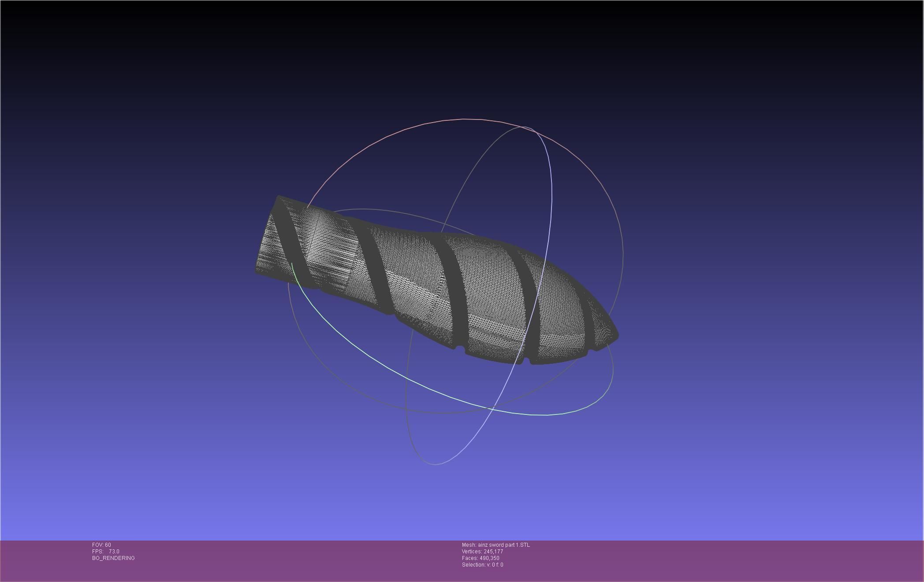Click the Selection: v: 0 f: 0 text

[x=482, y=565]
